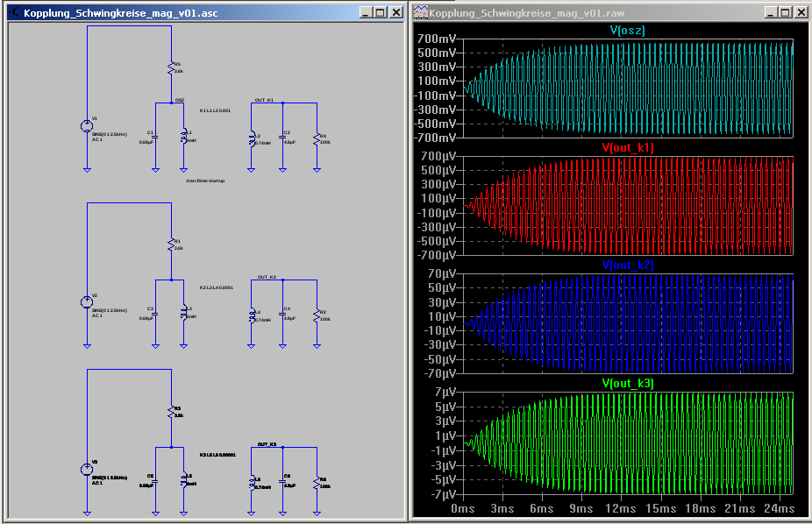Select the 100k resistor R2
This screenshot has width=812, height=524.
[x=317, y=315]
